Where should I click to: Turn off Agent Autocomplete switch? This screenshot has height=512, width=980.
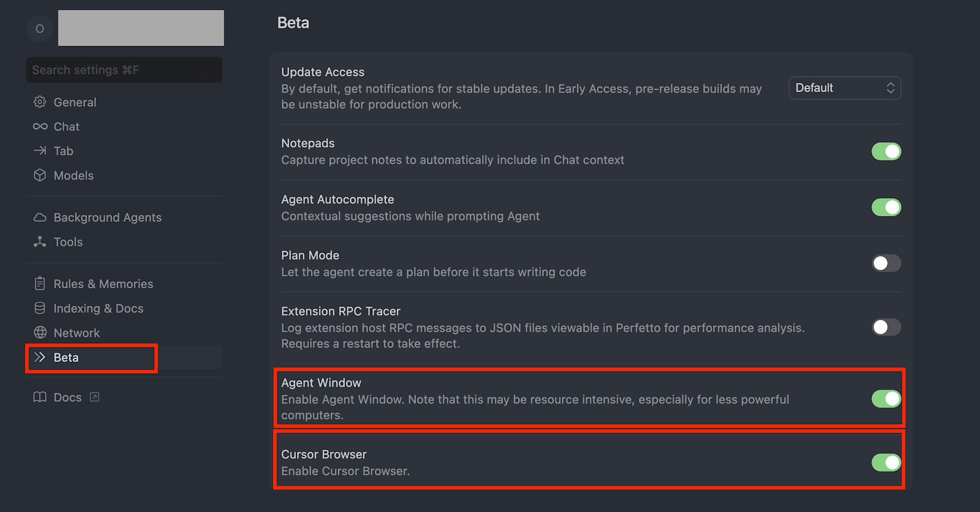886,207
